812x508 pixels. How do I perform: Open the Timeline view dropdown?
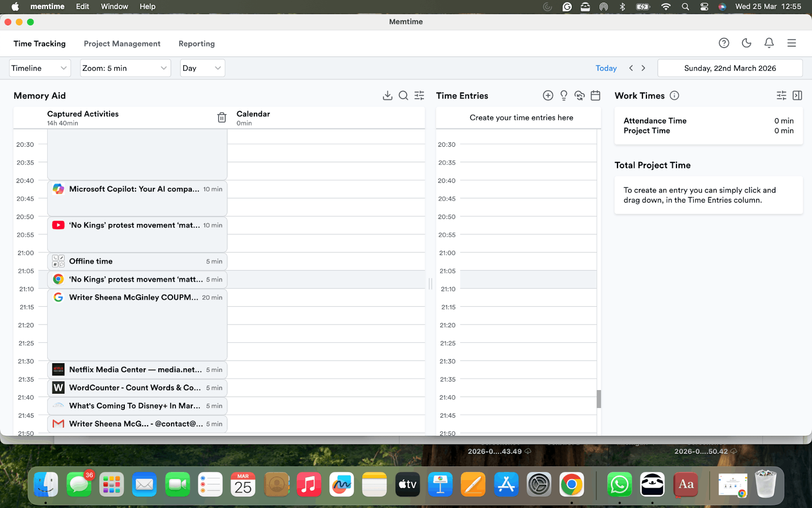(x=40, y=68)
